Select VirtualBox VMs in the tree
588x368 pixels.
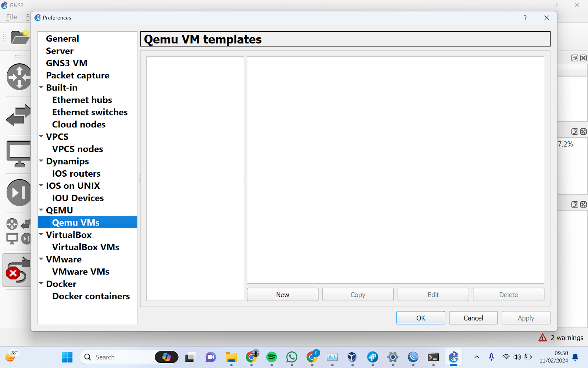[x=86, y=247]
